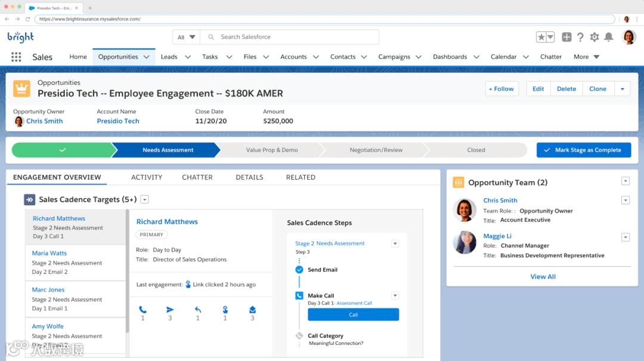Open the search scope All dropdown
644x361 pixels.
coord(186,37)
